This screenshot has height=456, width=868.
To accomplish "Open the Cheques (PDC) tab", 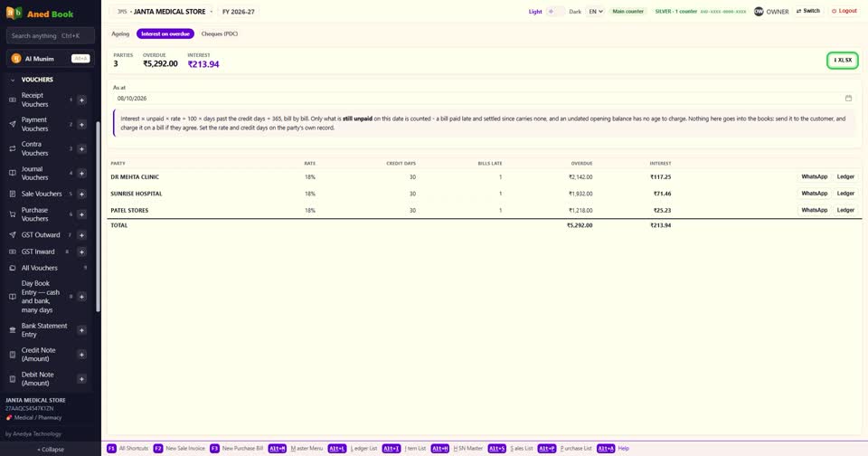I will coord(219,33).
